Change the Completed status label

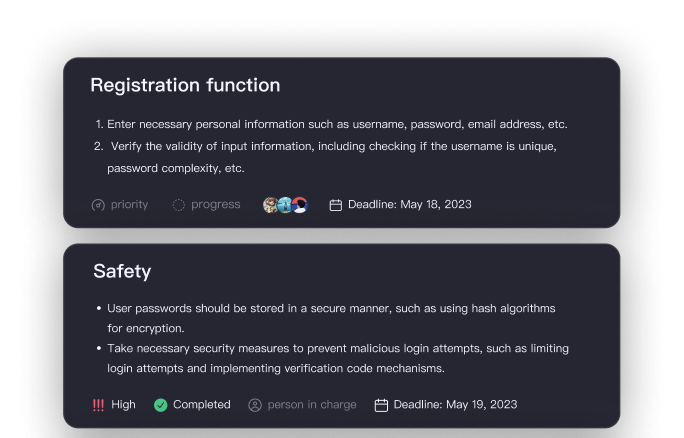click(201, 405)
